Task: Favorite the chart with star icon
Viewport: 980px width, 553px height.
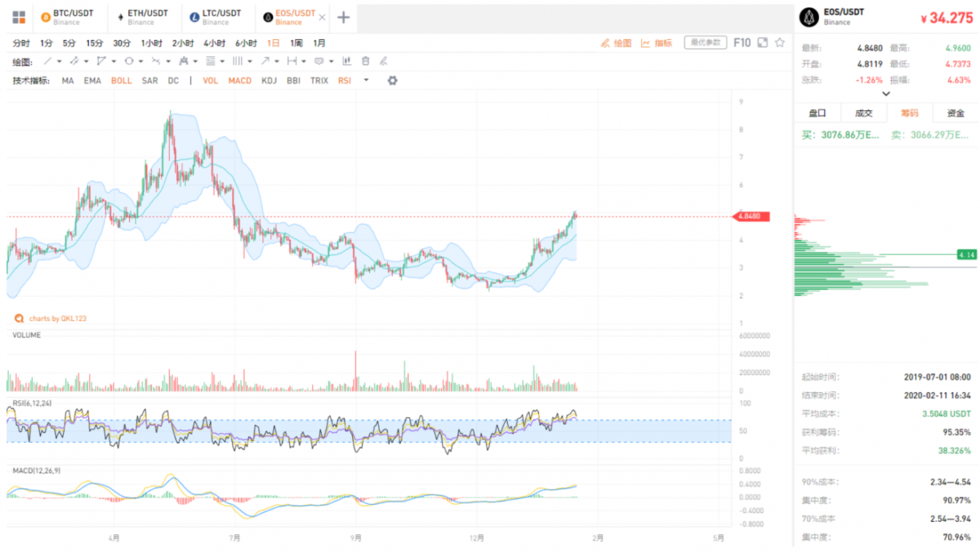Action: [780, 42]
